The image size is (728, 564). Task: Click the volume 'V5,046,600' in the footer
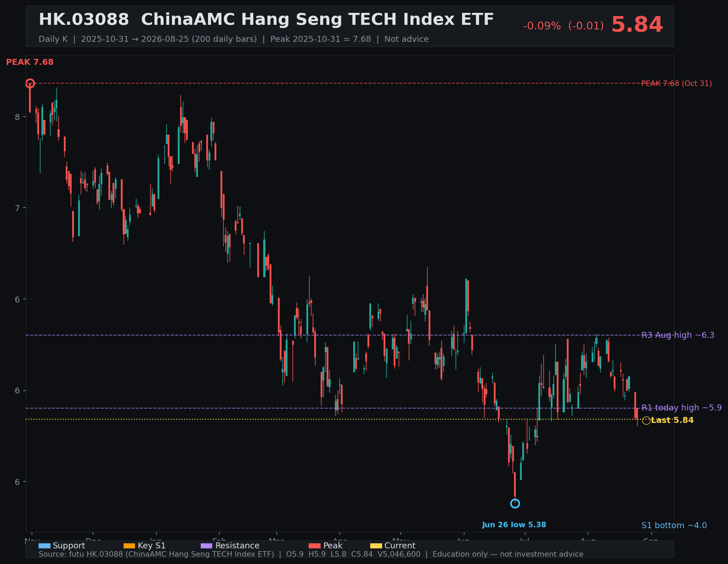pos(399,554)
